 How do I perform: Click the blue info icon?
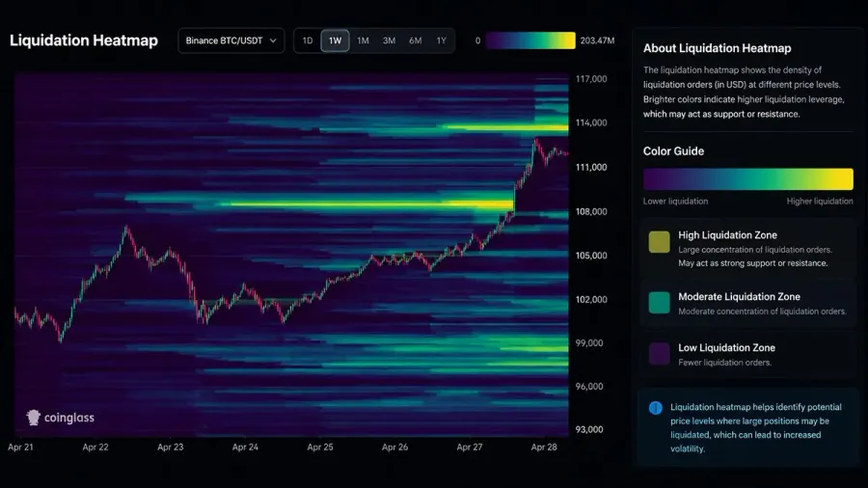(656, 408)
